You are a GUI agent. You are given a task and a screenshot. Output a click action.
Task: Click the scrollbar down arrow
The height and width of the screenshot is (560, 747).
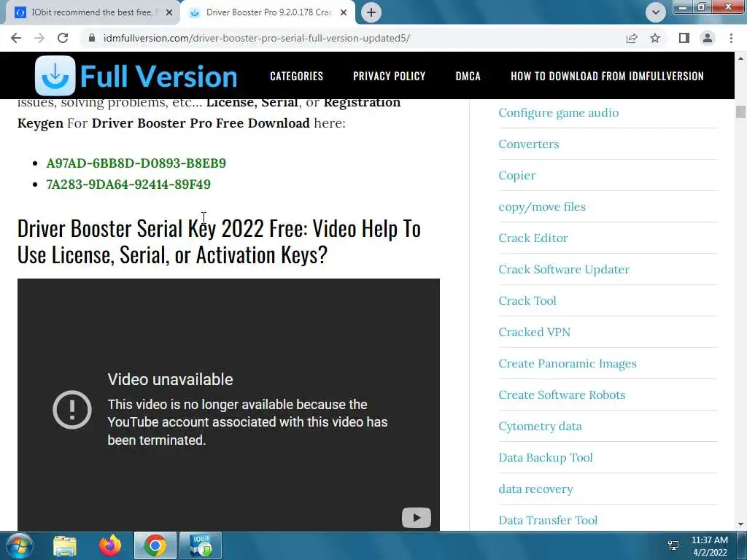pos(740,525)
